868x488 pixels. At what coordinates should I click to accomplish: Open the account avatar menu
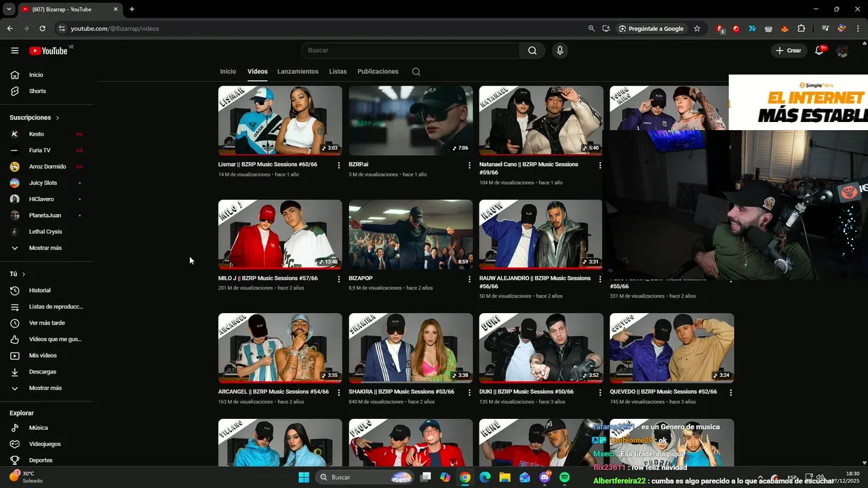[x=842, y=51]
